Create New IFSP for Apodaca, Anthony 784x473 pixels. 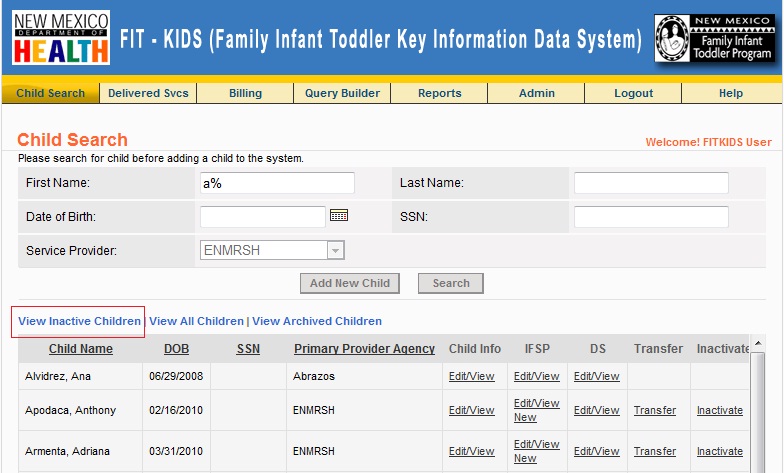525,418
